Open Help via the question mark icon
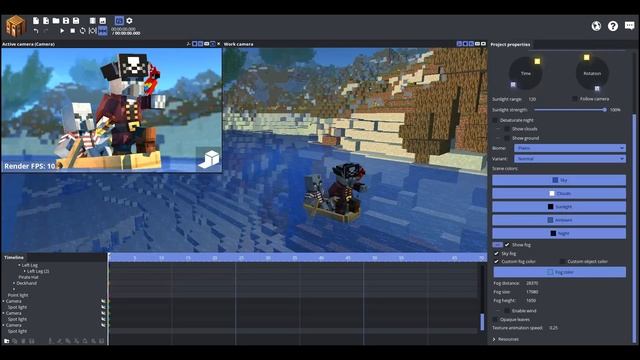 613,26
